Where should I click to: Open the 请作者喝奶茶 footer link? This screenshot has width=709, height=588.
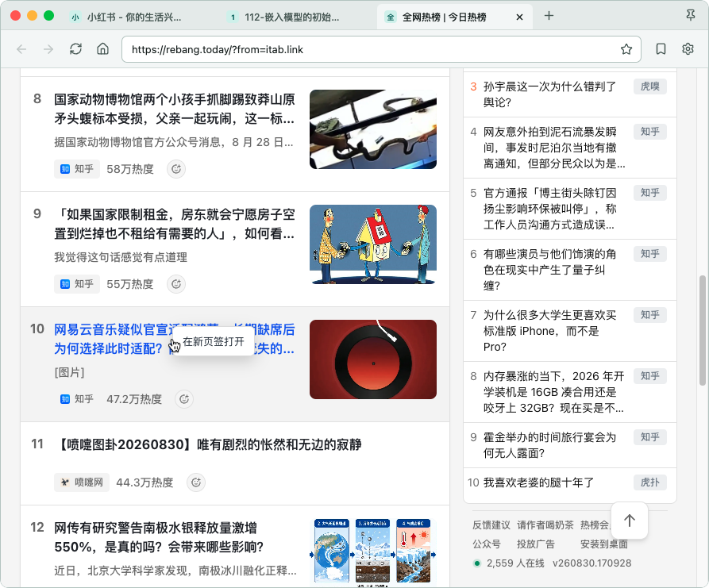(545, 525)
